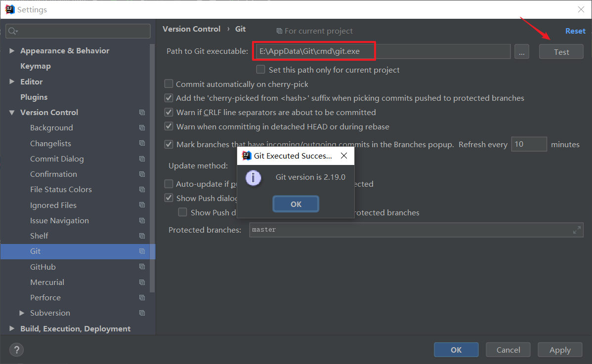Open Keymap settings

click(x=36, y=66)
